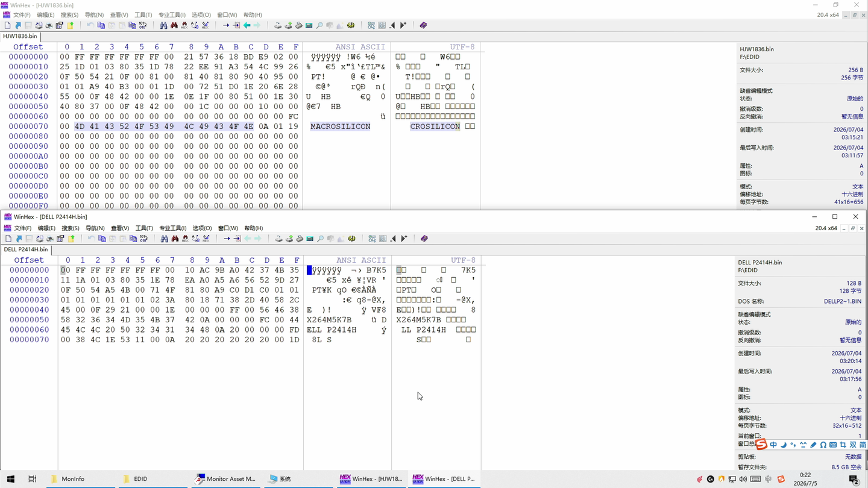Toggle Sogou 双 double-pinyin button
This screenshot has height=488, width=868.
(853, 445)
